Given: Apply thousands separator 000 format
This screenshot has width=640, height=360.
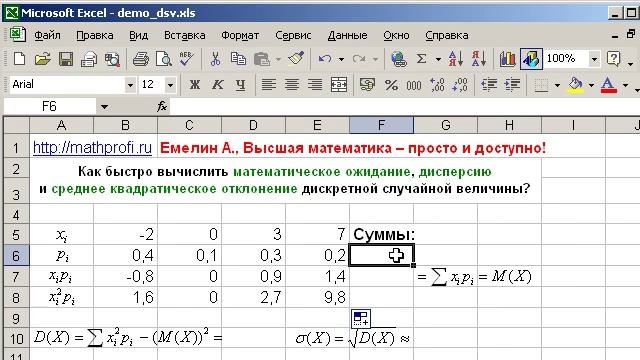Looking at the screenshot, I should [414, 85].
